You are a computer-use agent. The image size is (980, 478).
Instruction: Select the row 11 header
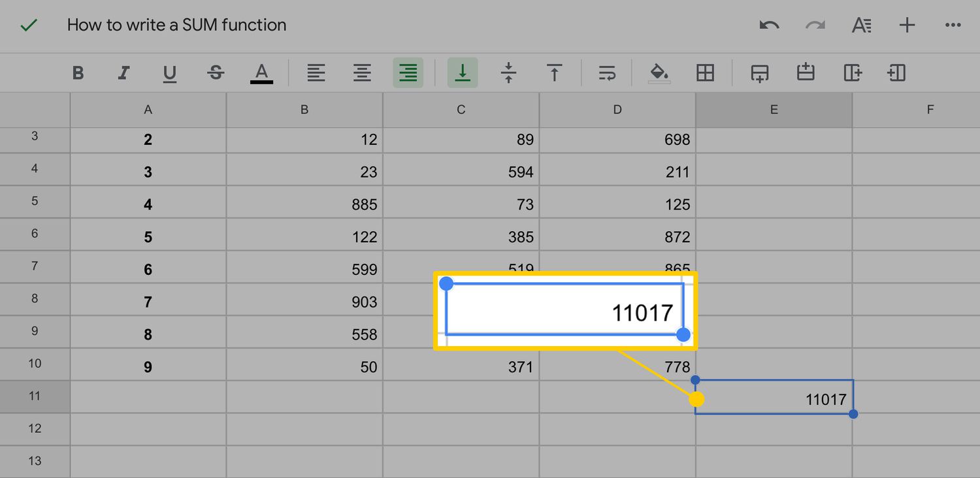[35, 396]
